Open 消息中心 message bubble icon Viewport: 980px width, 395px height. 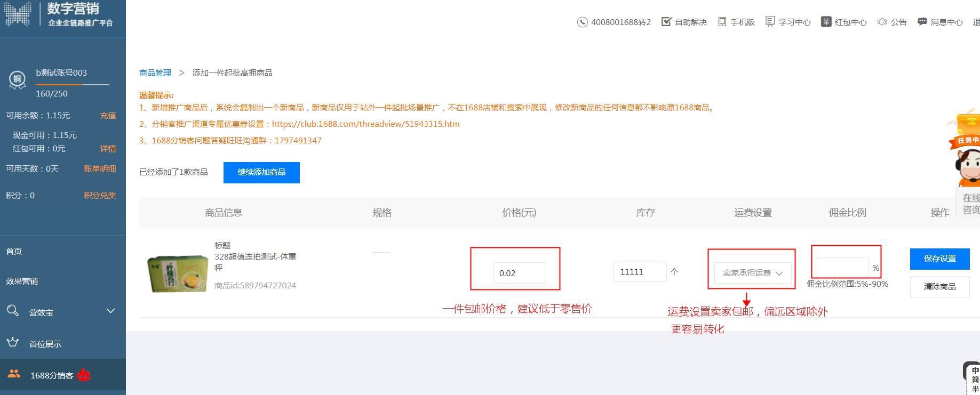coord(922,21)
